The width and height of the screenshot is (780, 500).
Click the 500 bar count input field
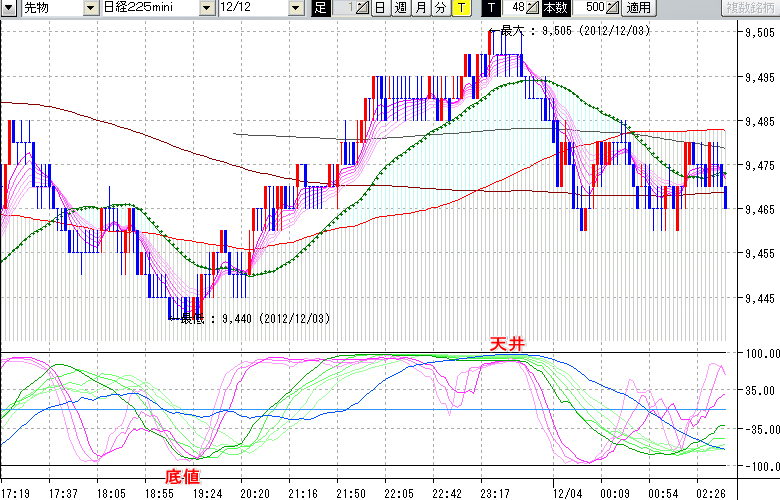[589, 8]
